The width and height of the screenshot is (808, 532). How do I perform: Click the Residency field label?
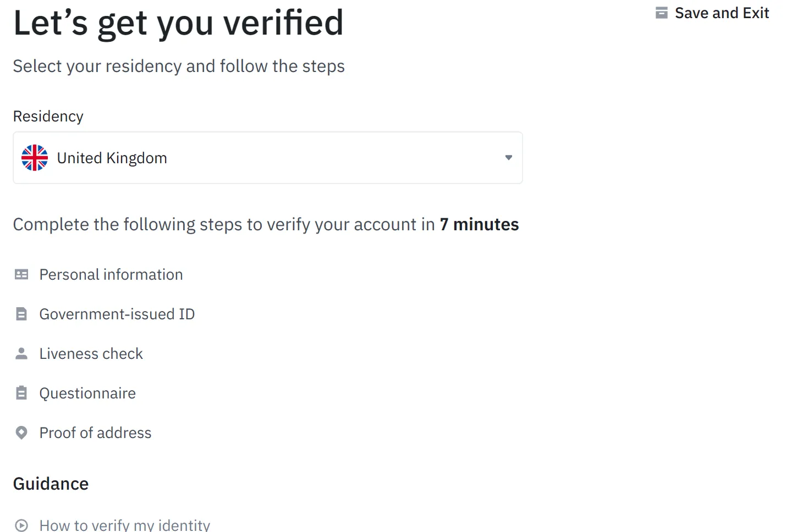(x=48, y=117)
